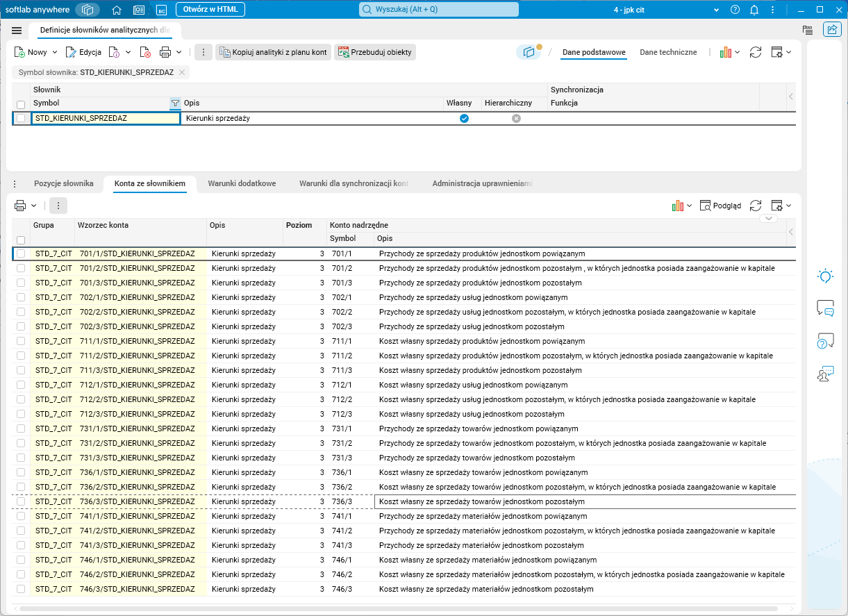Open the upper print options dropdown arrow
The image size is (848, 616).
pos(179,52)
